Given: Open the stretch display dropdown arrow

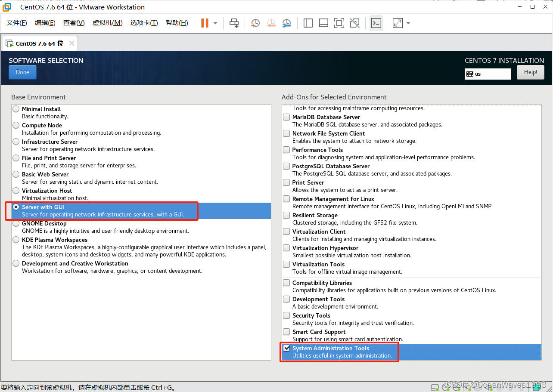Looking at the screenshot, I should [x=408, y=23].
